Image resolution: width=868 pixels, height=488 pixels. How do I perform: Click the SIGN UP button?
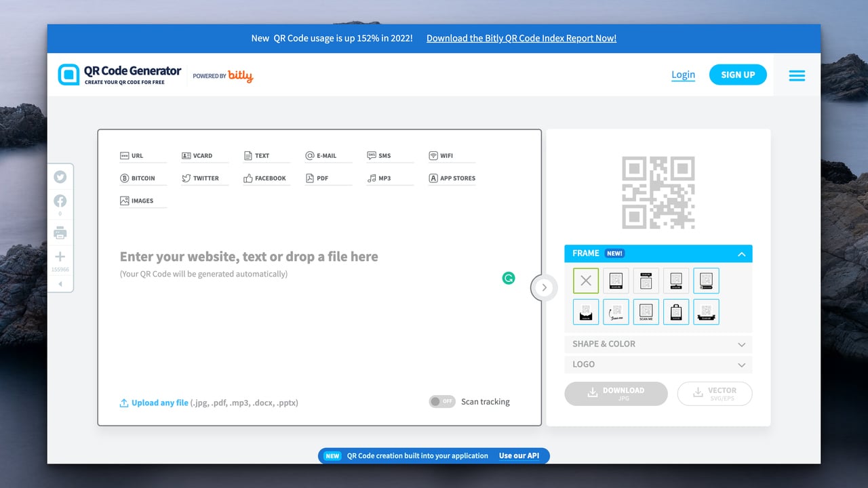pos(738,75)
